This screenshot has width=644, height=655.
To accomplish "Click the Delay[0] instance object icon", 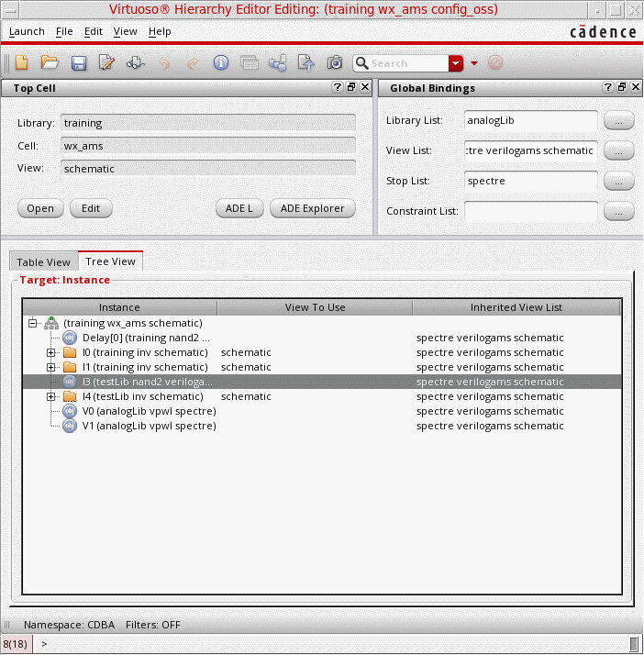I will click(x=70, y=338).
